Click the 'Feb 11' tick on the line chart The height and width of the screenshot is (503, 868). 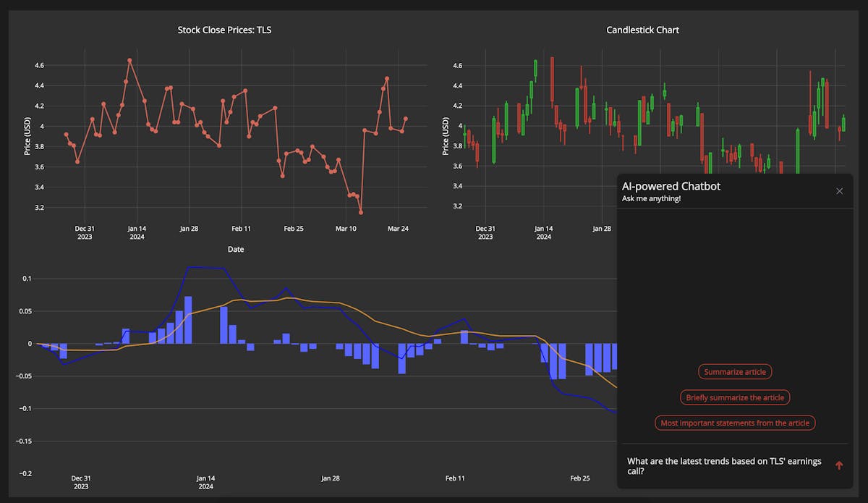click(x=241, y=229)
